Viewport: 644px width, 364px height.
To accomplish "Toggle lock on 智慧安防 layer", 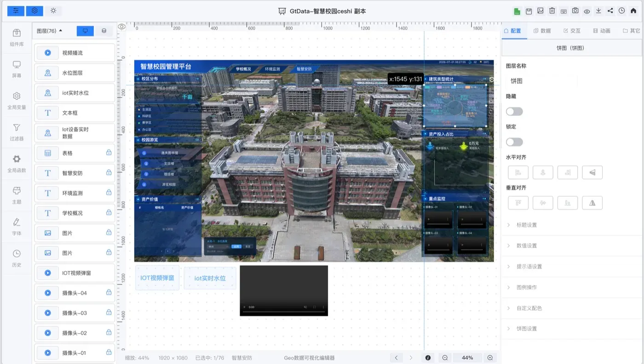I will (x=109, y=172).
